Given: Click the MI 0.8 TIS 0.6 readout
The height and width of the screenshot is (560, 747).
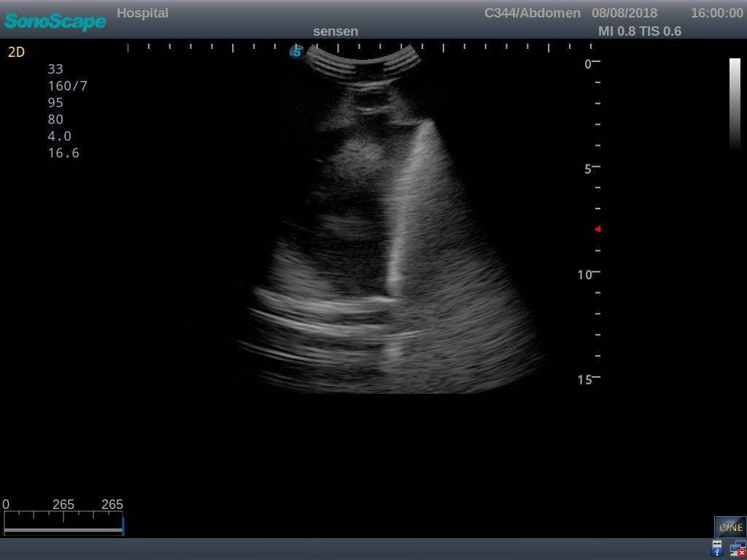Looking at the screenshot, I should pos(640,31).
